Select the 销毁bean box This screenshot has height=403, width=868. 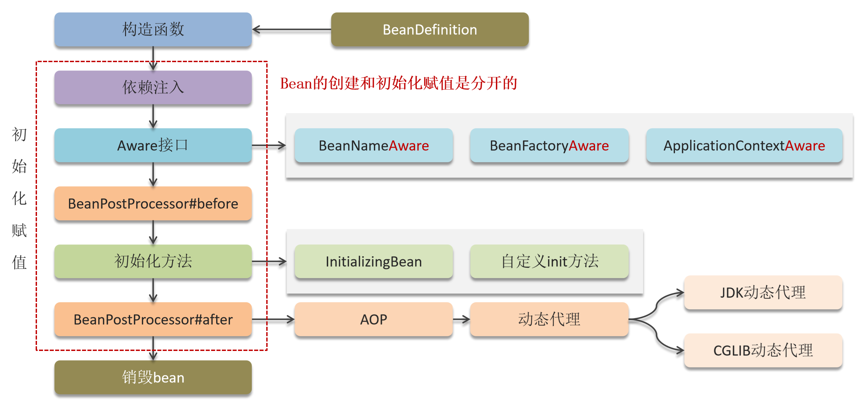[x=153, y=377]
